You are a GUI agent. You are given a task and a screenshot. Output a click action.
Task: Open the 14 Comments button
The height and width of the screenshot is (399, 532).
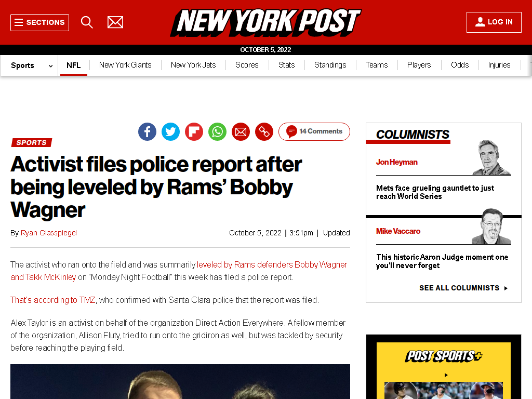(x=314, y=131)
